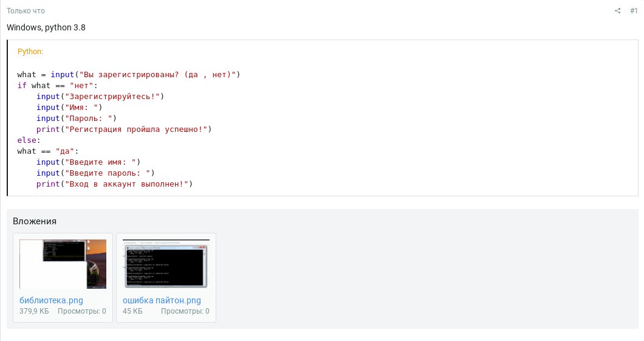
Task: Click the share icon next to #1
Action: pyautogui.click(x=617, y=11)
